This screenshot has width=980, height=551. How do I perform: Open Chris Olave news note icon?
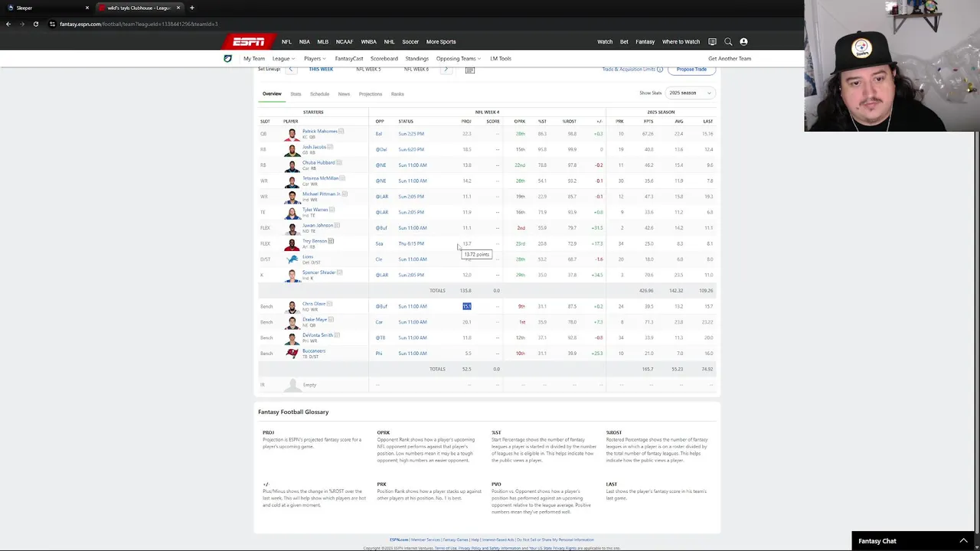click(x=329, y=304)
